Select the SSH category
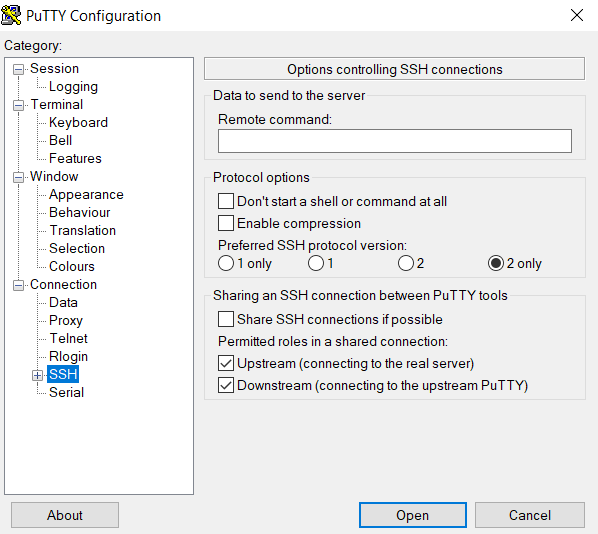 [63, 374]
